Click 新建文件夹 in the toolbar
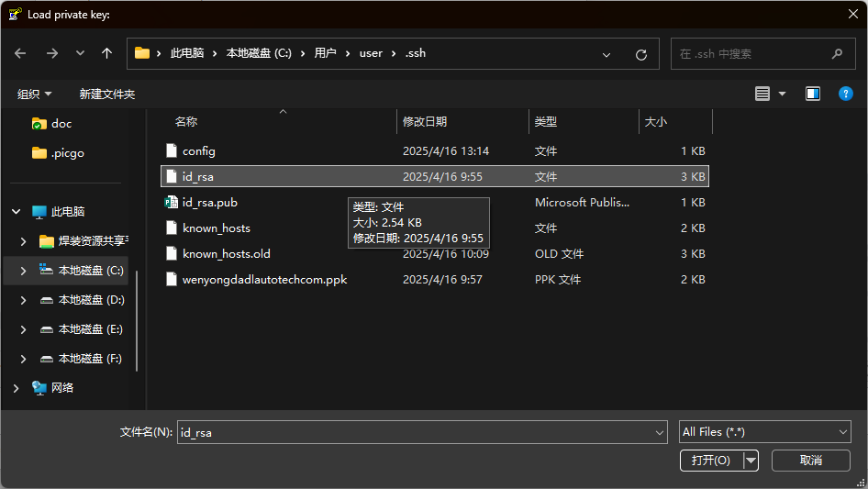 pos(106,94)
